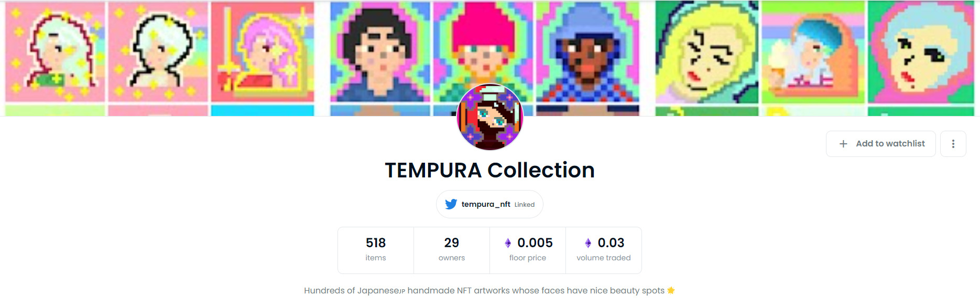Add TEMPURA Collection to watchlist
This screenshot has width=980, height=306.
[x=880, y=144]
